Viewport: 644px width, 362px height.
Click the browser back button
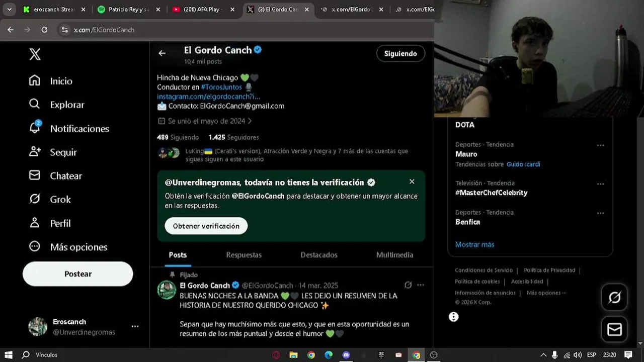pos(11,30)
